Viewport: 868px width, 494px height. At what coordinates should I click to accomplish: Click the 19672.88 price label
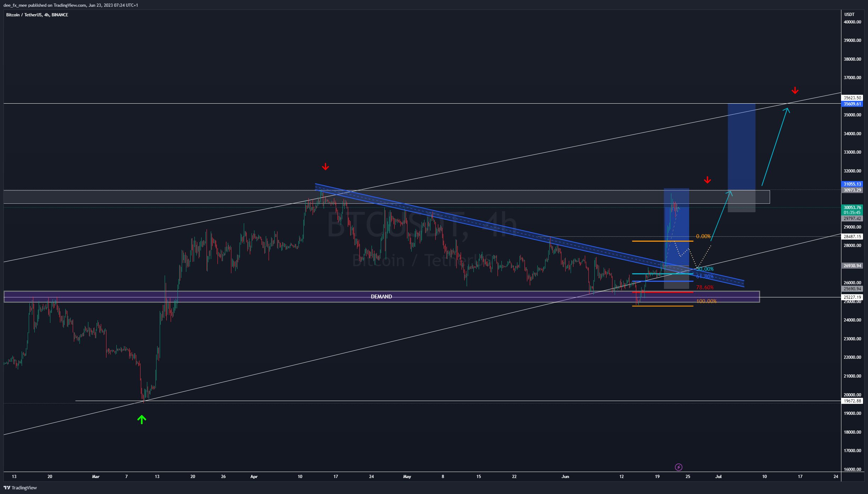pyautogui.click(x=852, y=401)
